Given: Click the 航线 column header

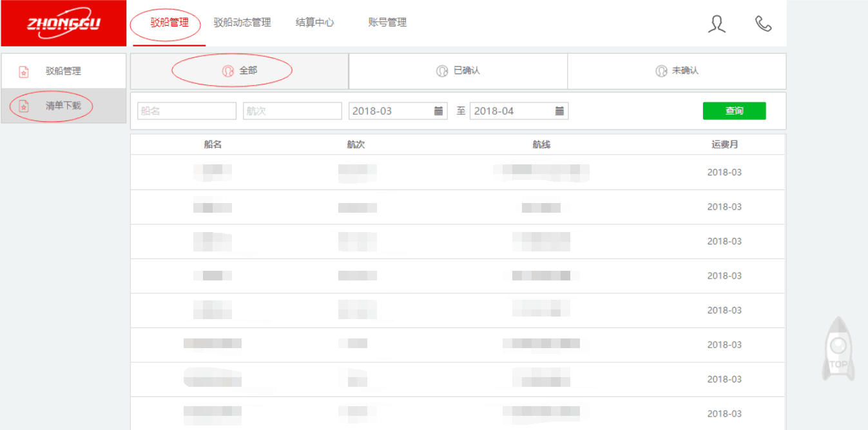Looking at the screenshot, I should [x=541, y=145].
